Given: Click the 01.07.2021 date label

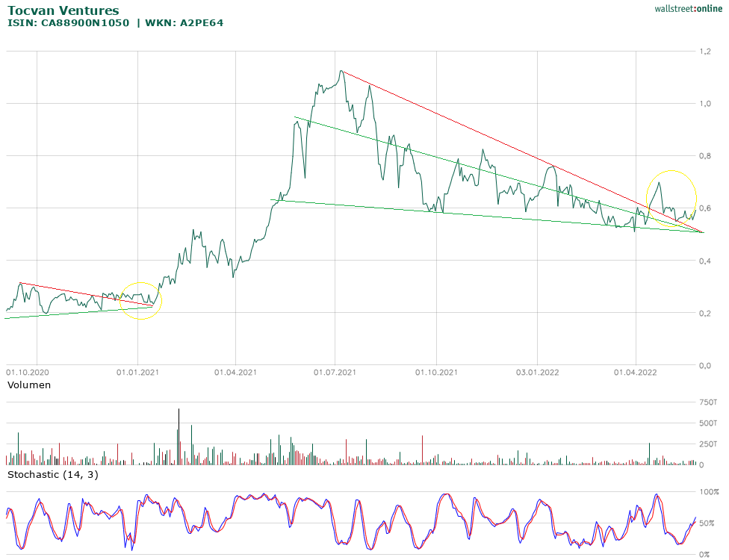Looking at the screenshot, I should pos(335,373).
